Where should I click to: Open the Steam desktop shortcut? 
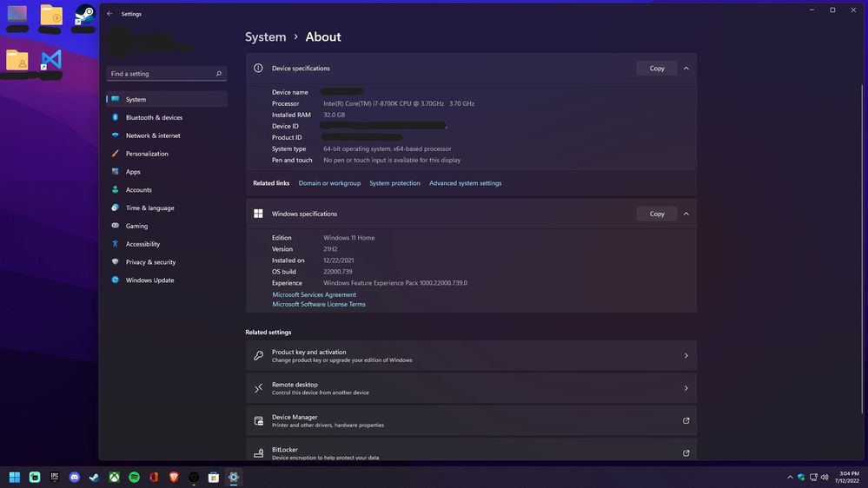[83, 16]
